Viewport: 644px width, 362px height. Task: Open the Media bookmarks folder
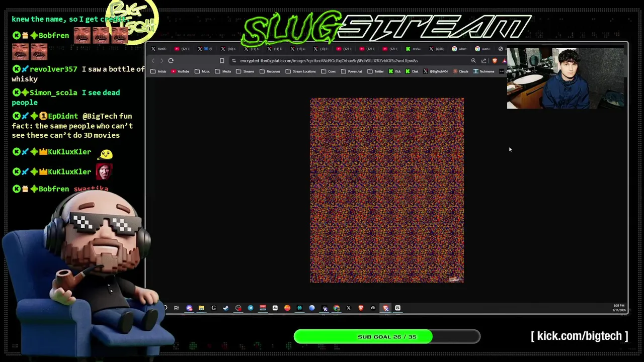coord(223,71)
